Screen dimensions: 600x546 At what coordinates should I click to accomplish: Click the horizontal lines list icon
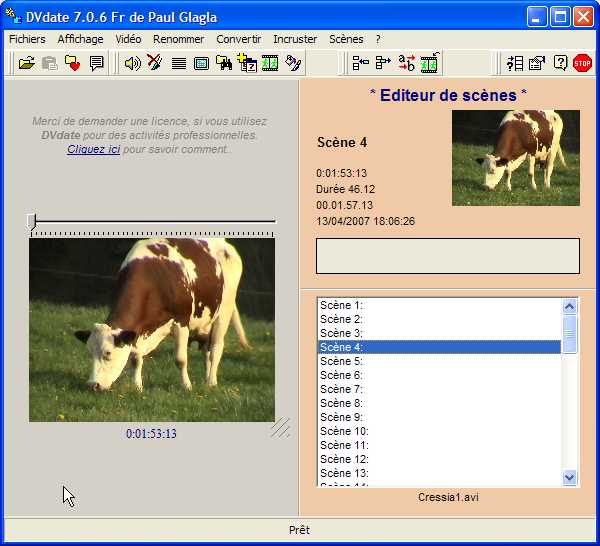coord(179,64)
